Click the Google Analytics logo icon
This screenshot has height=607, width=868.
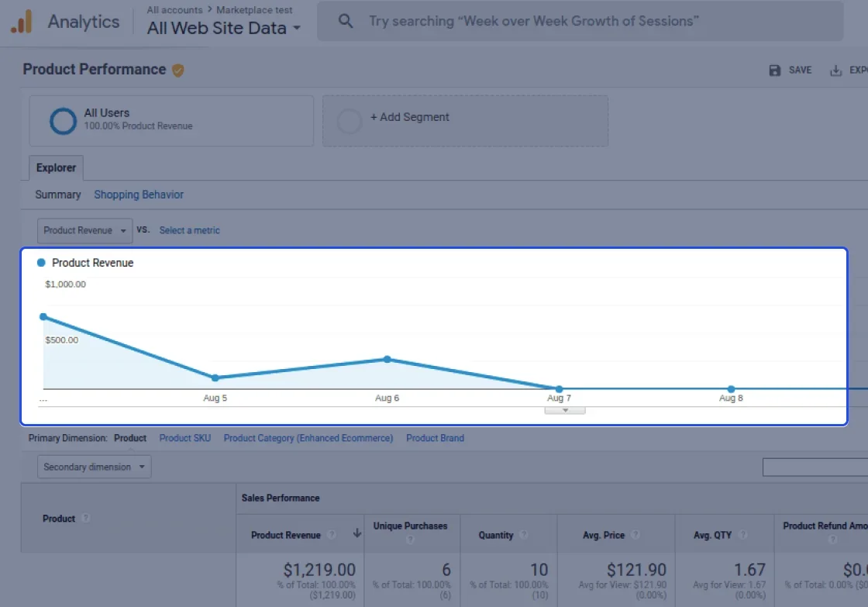22,22
